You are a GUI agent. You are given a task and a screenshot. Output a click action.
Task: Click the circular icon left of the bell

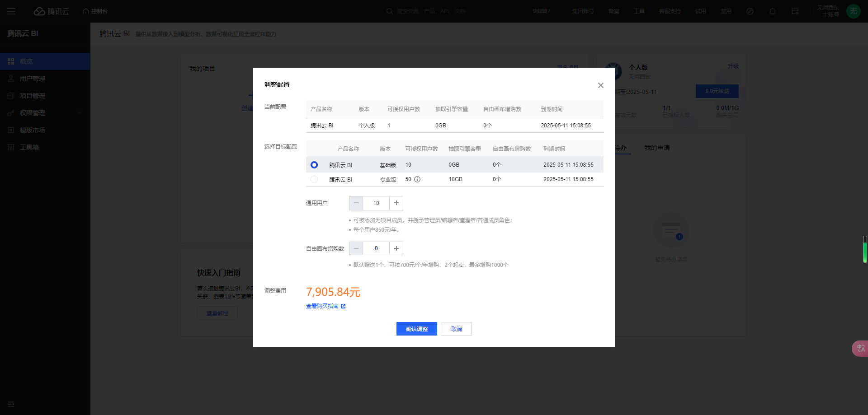750,11
